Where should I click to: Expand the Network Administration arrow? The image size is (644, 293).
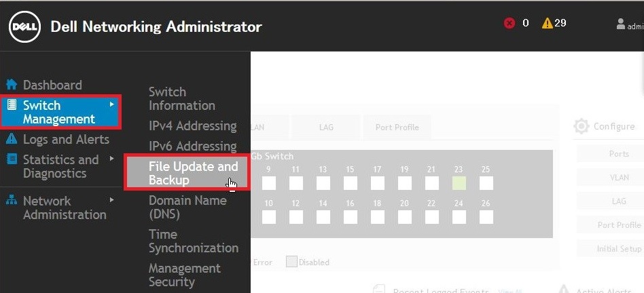(111, 200)
